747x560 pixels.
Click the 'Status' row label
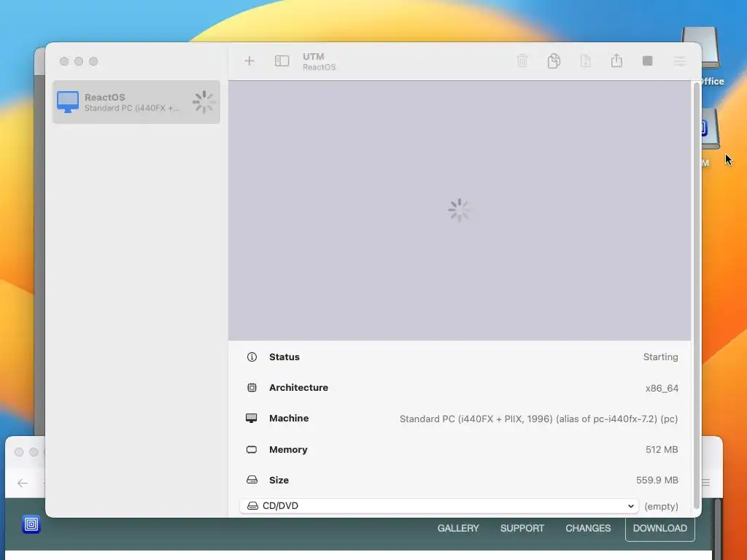click(x=285, y=357)
